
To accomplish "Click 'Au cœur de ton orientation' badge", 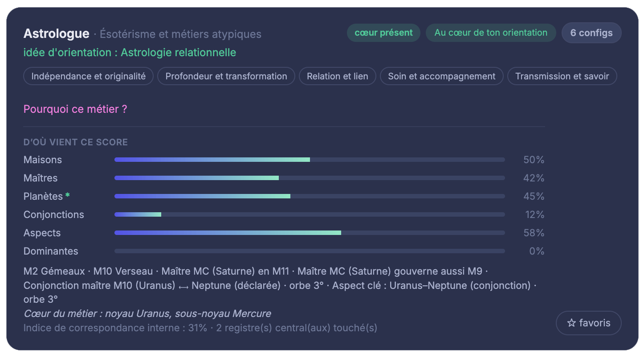I will 491,33.
